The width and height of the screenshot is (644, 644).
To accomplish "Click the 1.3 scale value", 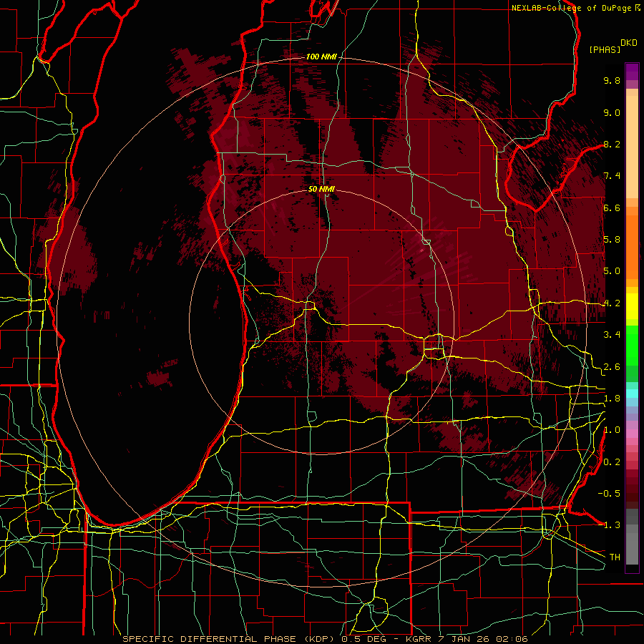I will tap(612, 525).
